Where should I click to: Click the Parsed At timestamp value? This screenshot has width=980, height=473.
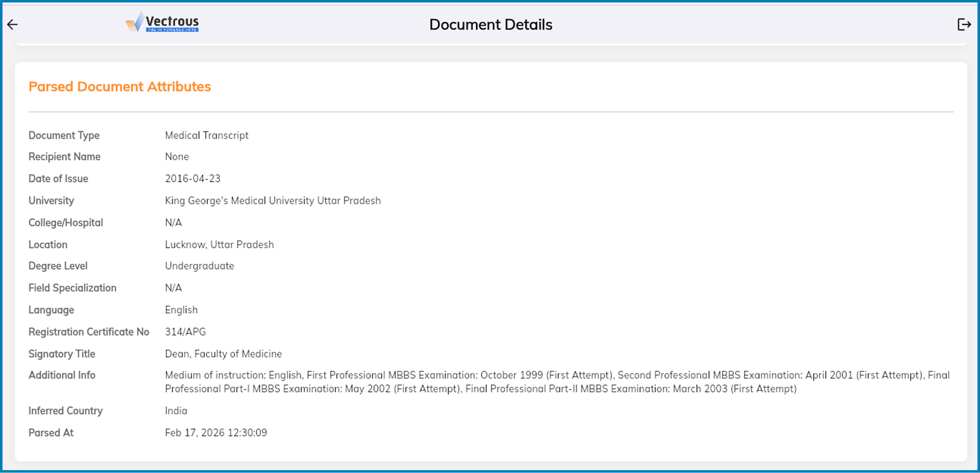click(216, 432)
